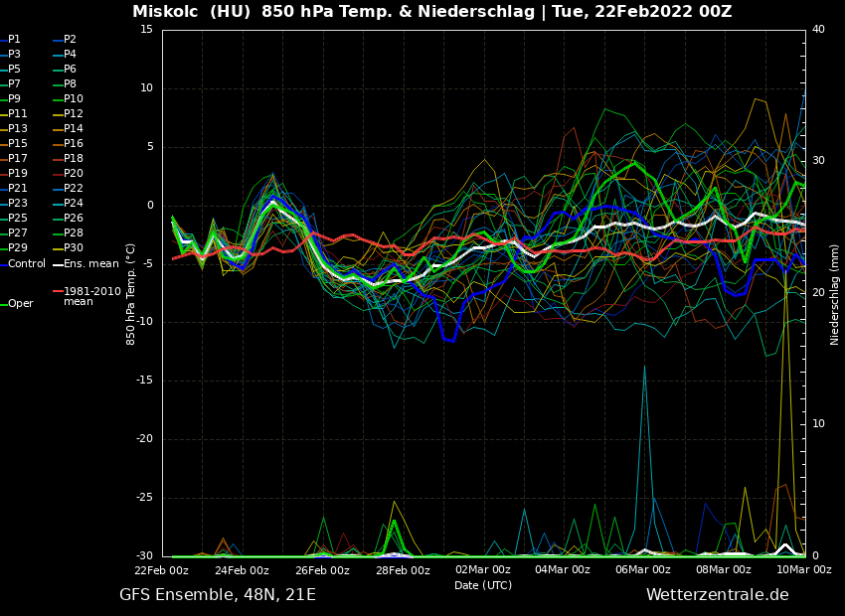Click the P28 legend label

tap(74, 233)
